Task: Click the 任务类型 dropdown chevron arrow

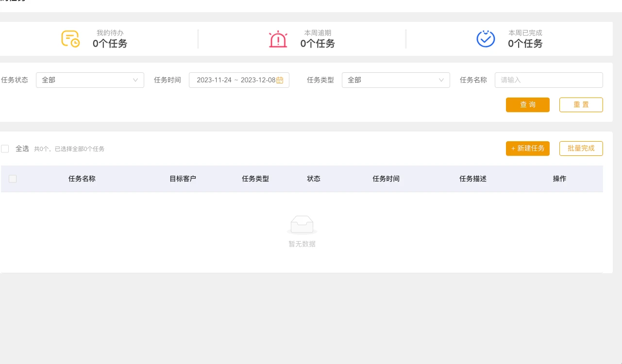Action: (441, 80)
